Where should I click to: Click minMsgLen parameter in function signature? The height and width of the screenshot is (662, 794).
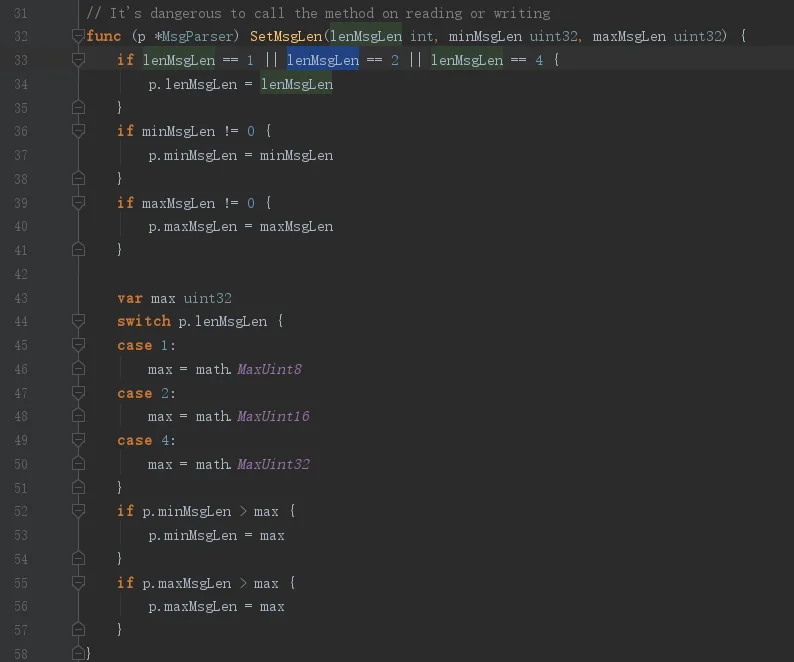tap(485, 36)
